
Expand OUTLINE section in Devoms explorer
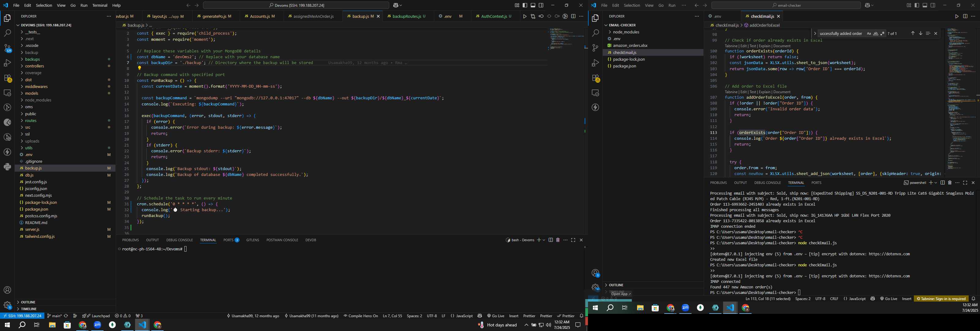[65, 302]
